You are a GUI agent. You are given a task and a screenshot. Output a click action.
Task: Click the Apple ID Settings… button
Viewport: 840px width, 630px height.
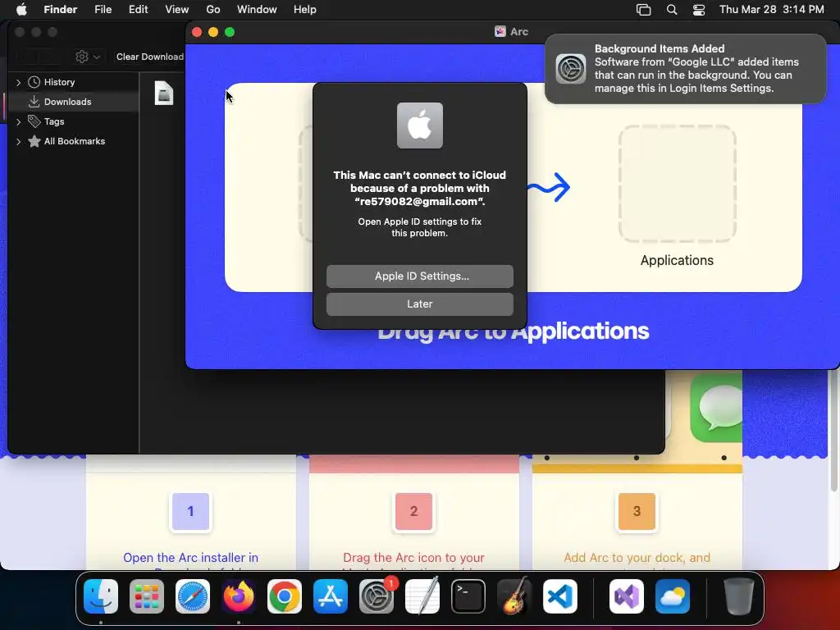[x=420, y=276]
